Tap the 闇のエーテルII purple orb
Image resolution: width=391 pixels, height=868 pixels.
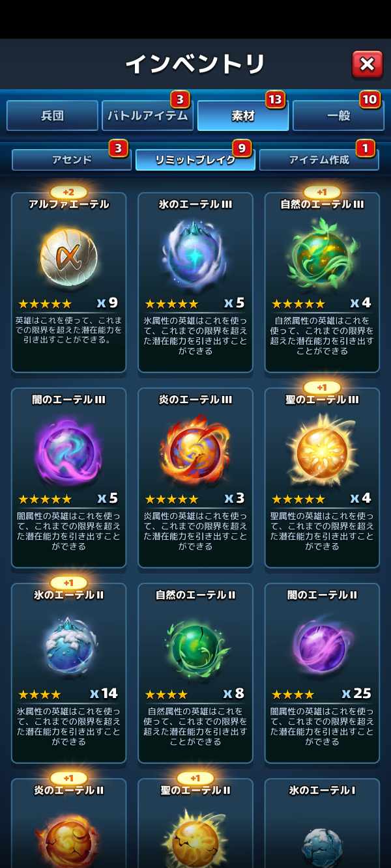pos(322,646)
